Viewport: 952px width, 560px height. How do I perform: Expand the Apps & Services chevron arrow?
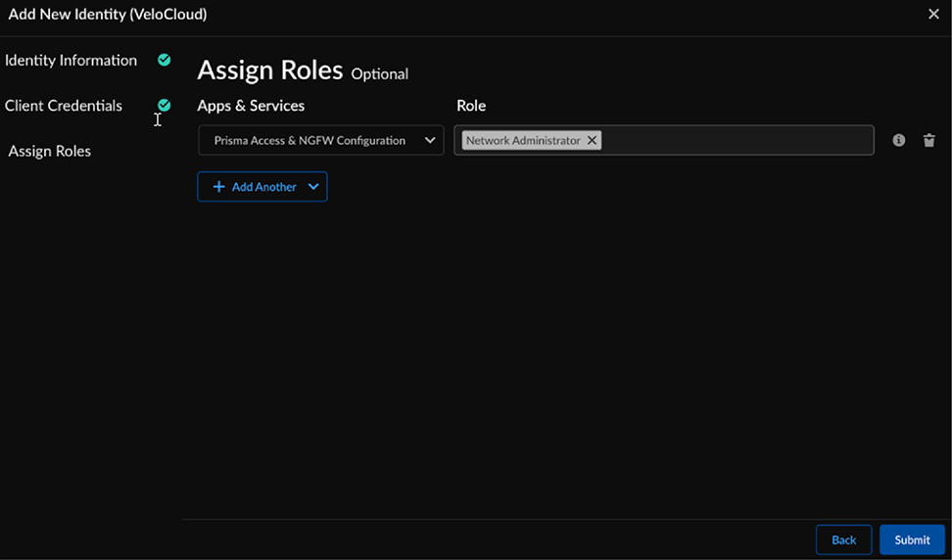[430, 141]
